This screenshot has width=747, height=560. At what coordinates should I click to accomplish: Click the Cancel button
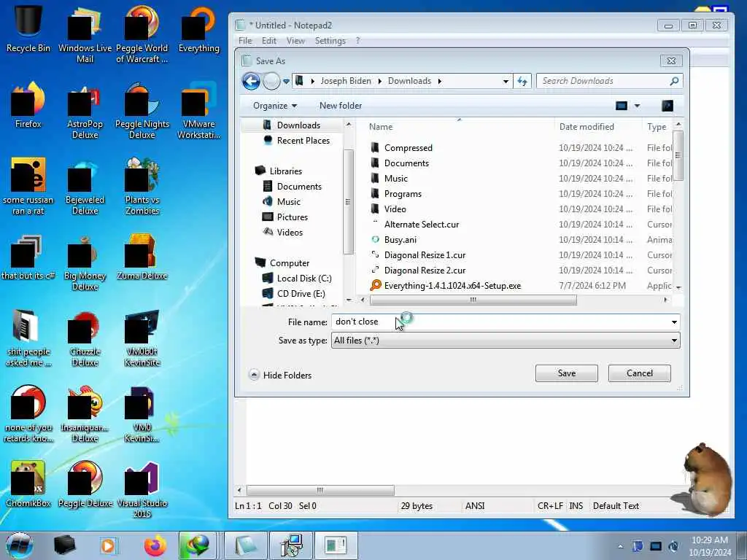point(639,373)
